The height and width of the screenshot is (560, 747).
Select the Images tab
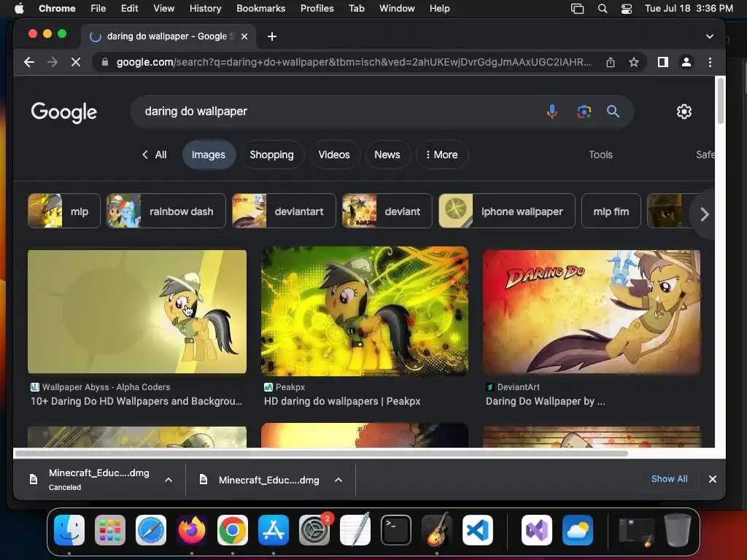209,155
